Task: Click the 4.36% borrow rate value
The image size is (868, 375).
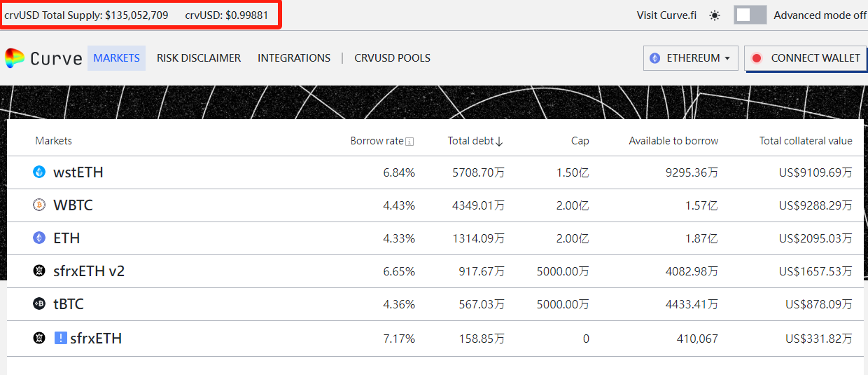Action: click(x=399, y=304)
